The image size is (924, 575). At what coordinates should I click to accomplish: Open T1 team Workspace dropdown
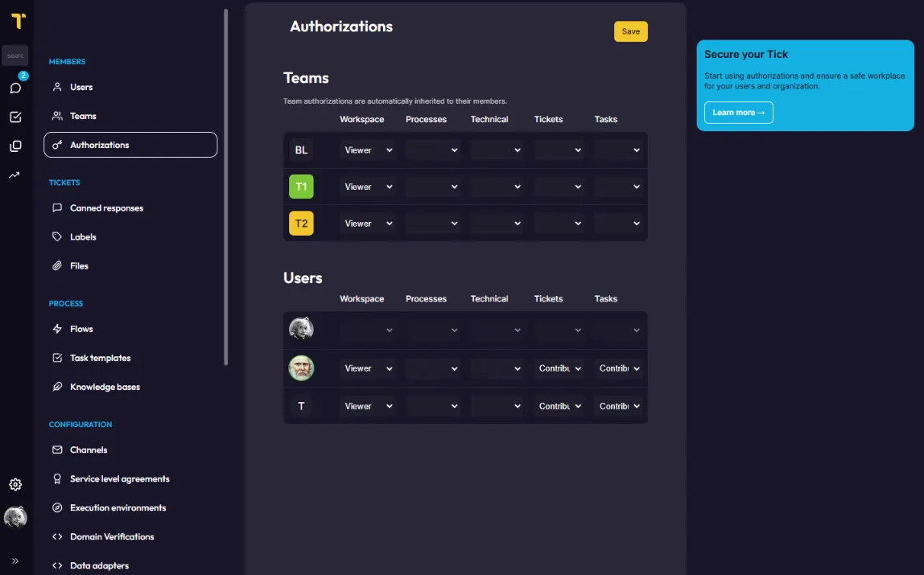(x=368, y=187)
